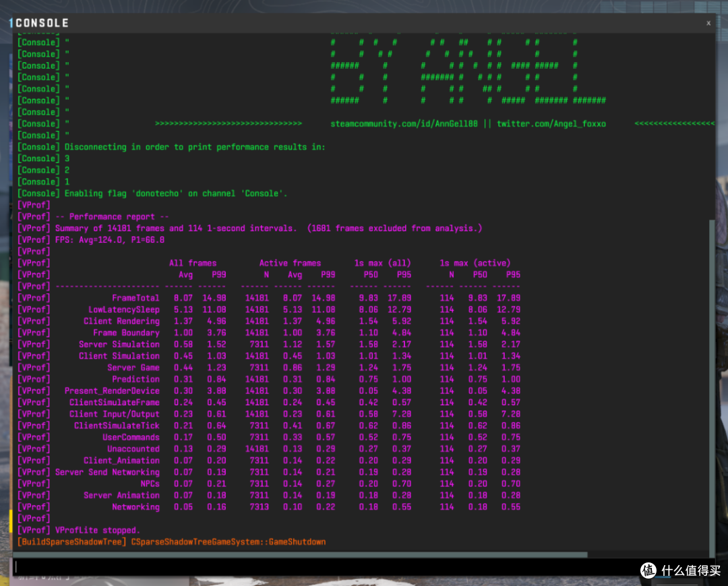Click Networking's active frames N value 7313

pyautogui.click(x=259, y=507)
